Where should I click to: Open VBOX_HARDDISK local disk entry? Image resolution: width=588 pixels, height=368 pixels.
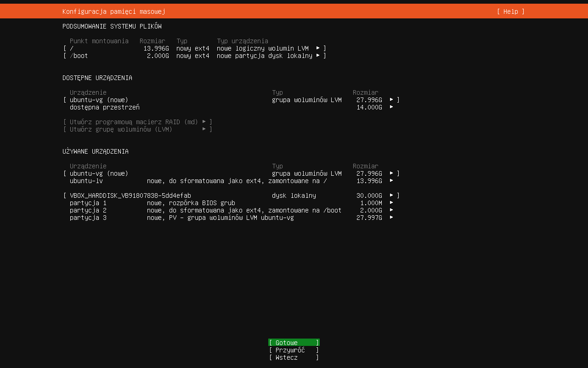(232, 195)
